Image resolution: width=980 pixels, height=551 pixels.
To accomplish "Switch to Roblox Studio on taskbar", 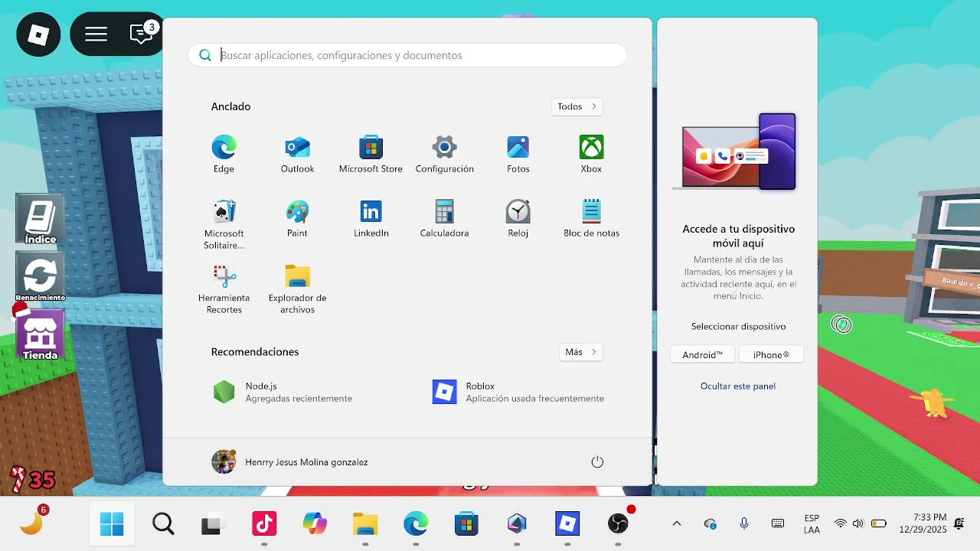I will click(517, 523).
